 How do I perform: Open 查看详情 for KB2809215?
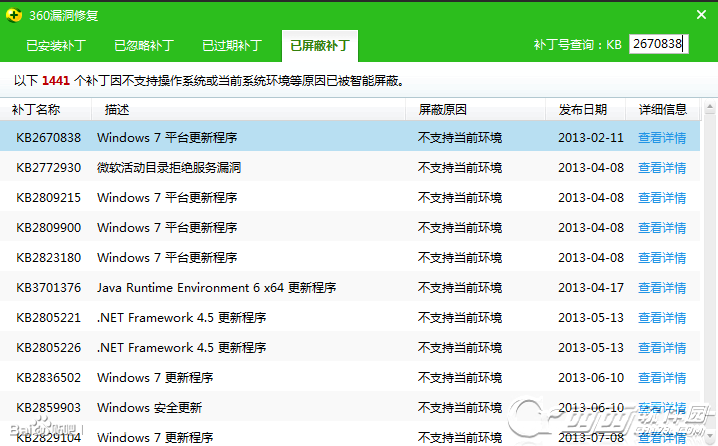pos(662,198)
